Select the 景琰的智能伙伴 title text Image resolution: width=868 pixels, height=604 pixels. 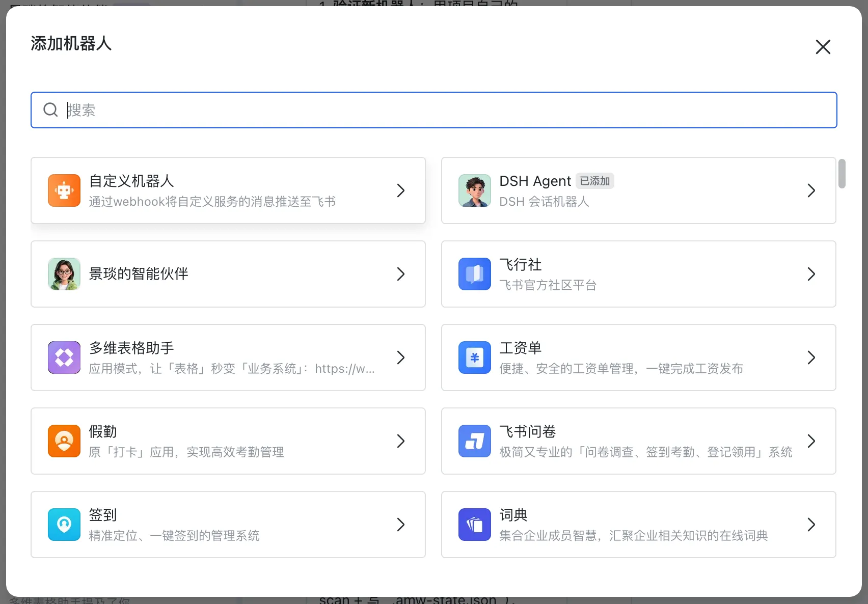tap(139, 274)
